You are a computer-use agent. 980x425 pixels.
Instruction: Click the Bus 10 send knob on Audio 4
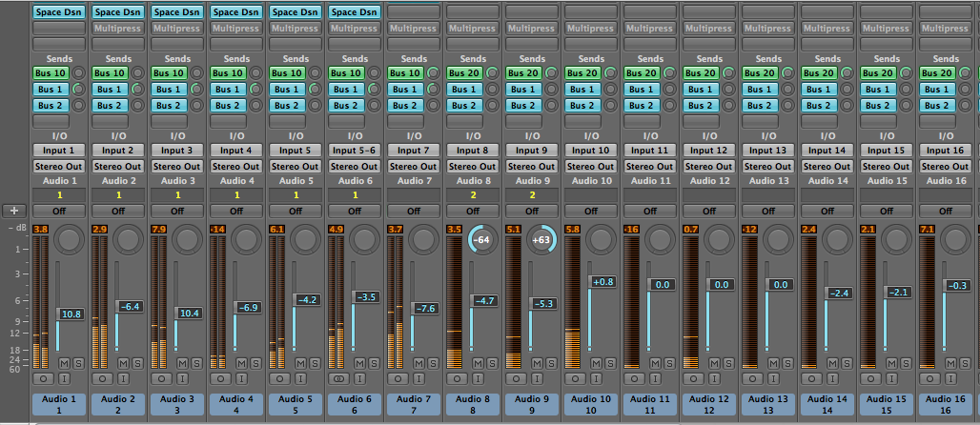coord(255,73)
